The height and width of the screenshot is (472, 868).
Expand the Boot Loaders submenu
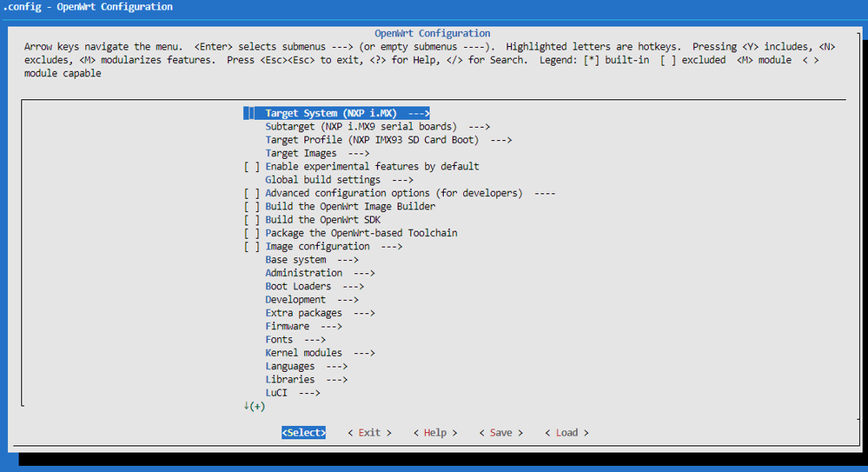click(x=315, y=286)
